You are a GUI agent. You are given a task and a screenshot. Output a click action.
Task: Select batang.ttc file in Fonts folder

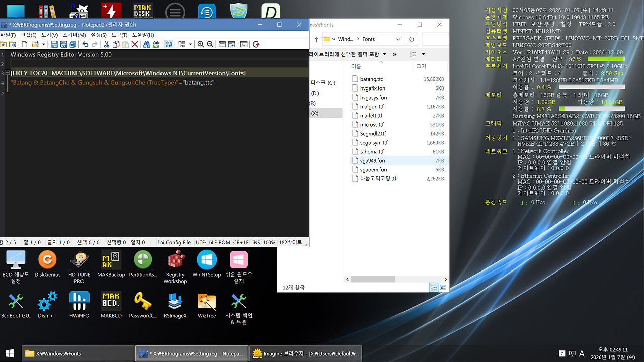tap(371, 79)
